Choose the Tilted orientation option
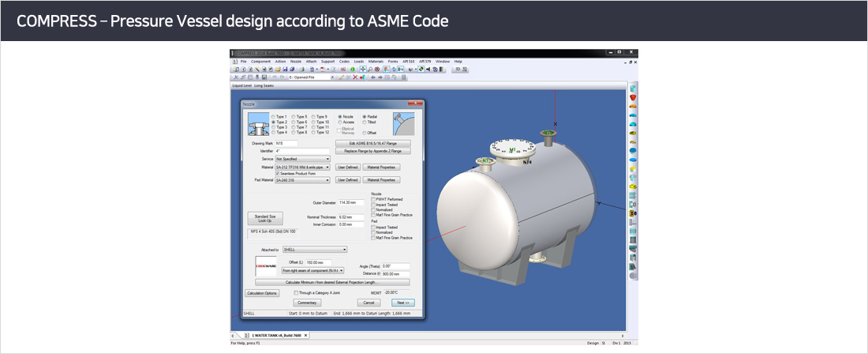This screenshot has width=868, height=354. tap(365, 122)
